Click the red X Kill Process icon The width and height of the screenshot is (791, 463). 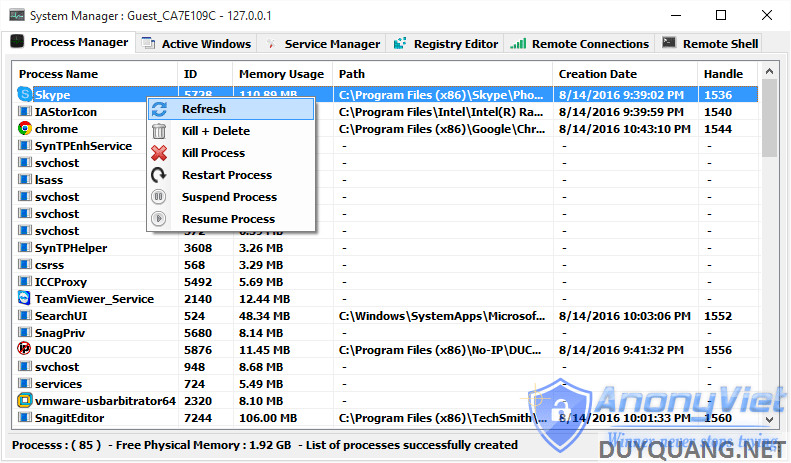[x=159, y=153]
